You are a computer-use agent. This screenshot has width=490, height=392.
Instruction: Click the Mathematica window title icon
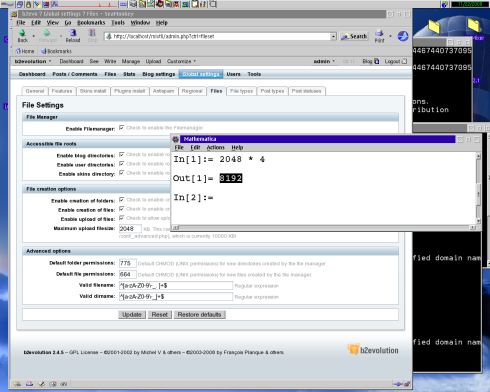point(176,139)
